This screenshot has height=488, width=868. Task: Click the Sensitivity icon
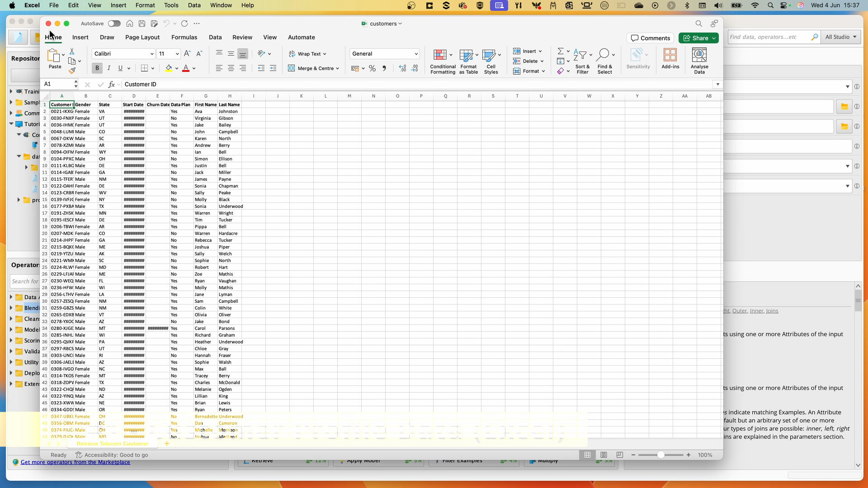point(638,59)
